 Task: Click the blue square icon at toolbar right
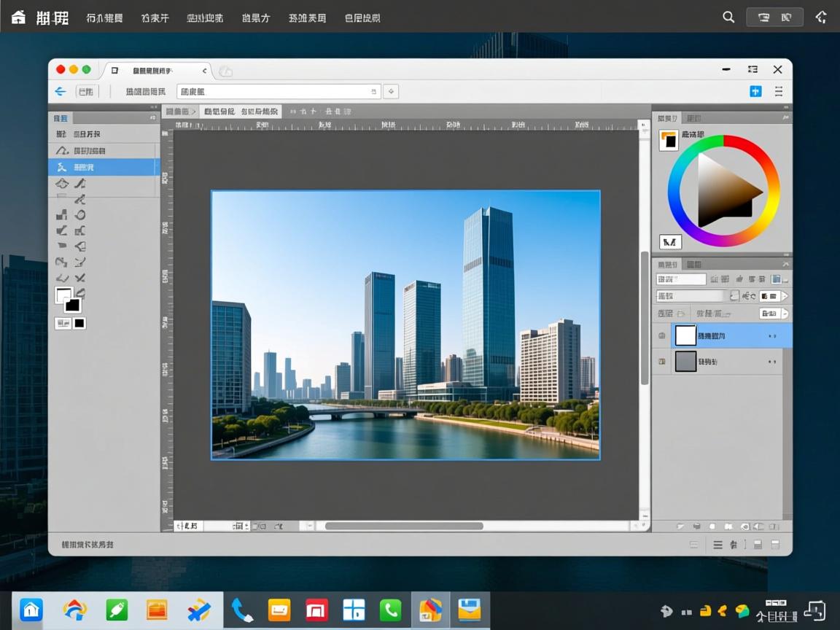[755, 91]
